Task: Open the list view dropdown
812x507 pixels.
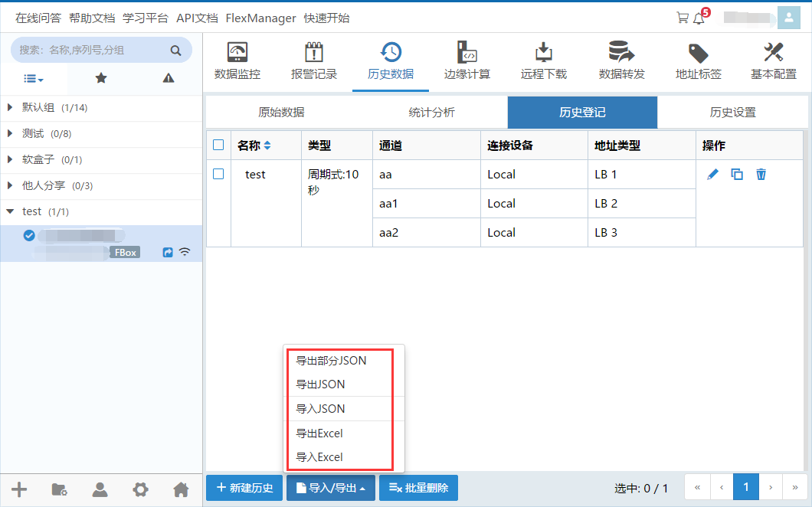Action: tap(34, 78)
